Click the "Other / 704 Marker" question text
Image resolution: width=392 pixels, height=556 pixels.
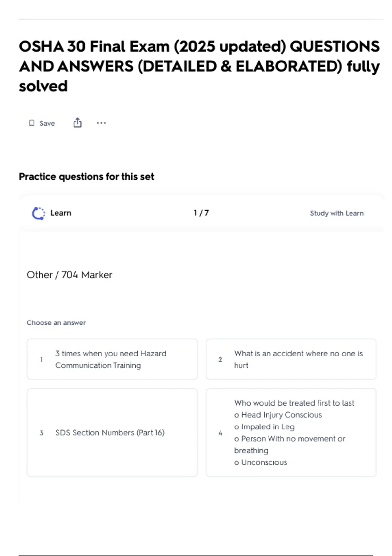69,275
